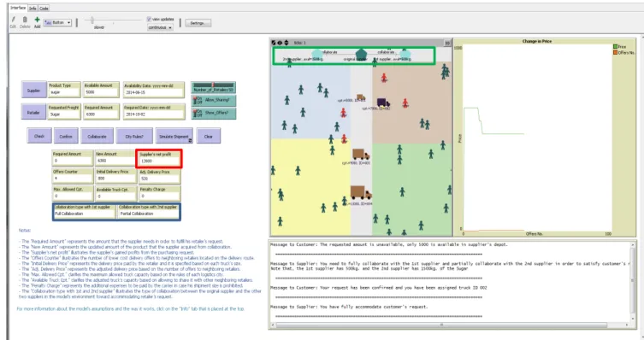Click the Initial Delivery Price monitor
644x340 pixels.
pyautogui.click(x=115, y=175)
